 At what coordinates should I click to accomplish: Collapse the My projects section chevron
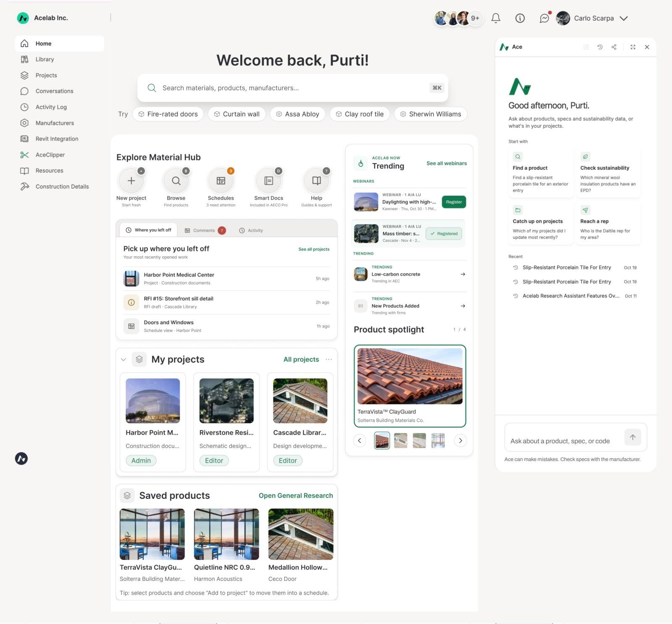[123, 359]
